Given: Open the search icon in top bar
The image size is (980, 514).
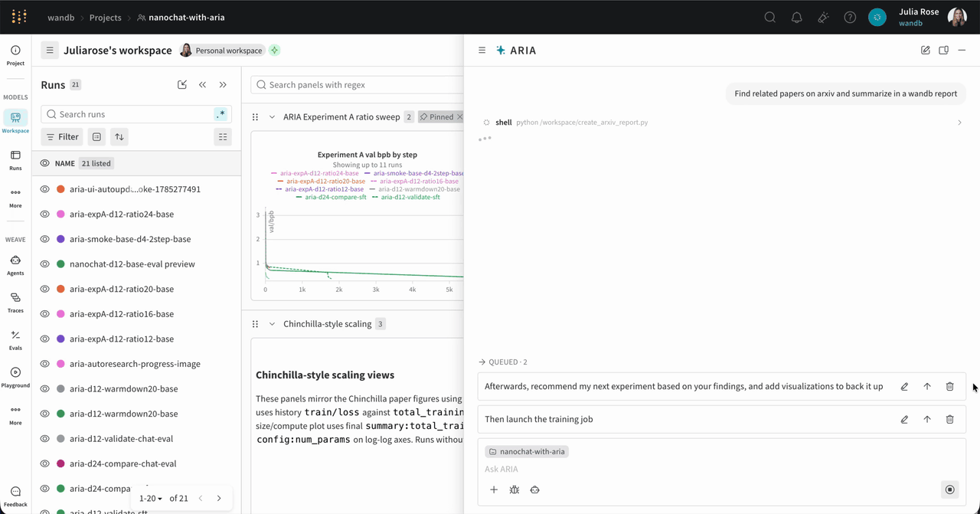Looking at the screenshot, I should [770, 17].
